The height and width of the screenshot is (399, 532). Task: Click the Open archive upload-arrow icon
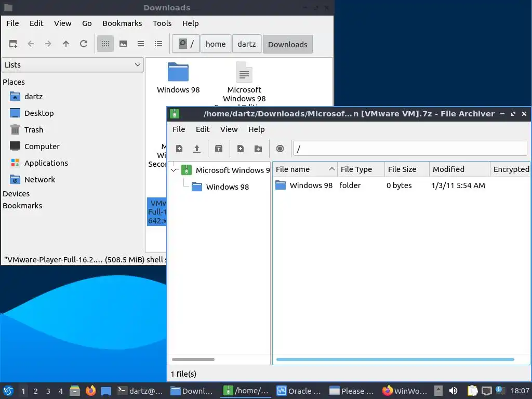(x=197, y=149)
